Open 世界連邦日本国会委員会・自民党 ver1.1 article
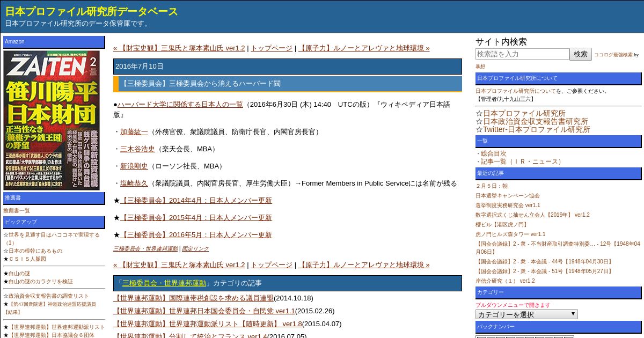The height and width of the screenshot is (338, 644). (204, 311)
